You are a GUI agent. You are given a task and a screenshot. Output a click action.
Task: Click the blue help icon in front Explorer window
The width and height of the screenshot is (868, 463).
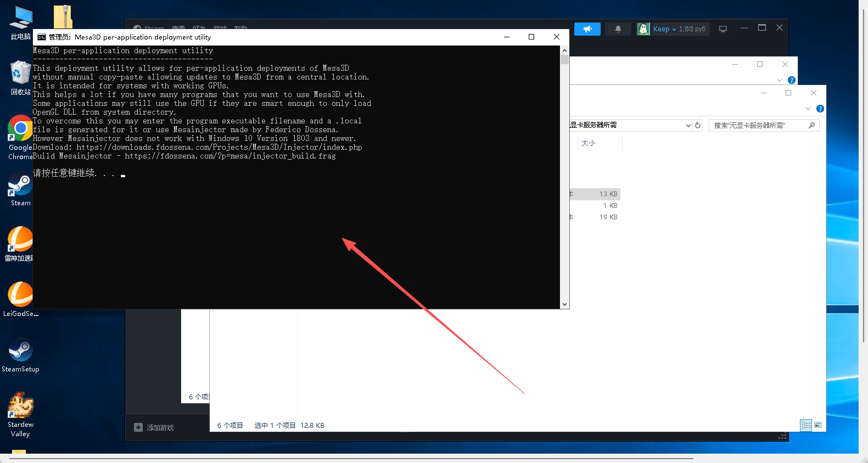point(820,109)
